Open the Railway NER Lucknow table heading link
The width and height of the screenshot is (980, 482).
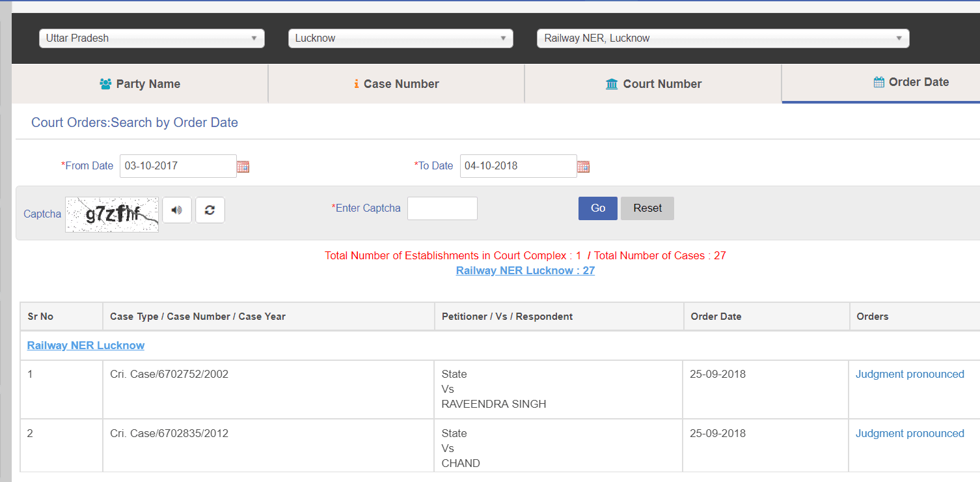(86, 345)
